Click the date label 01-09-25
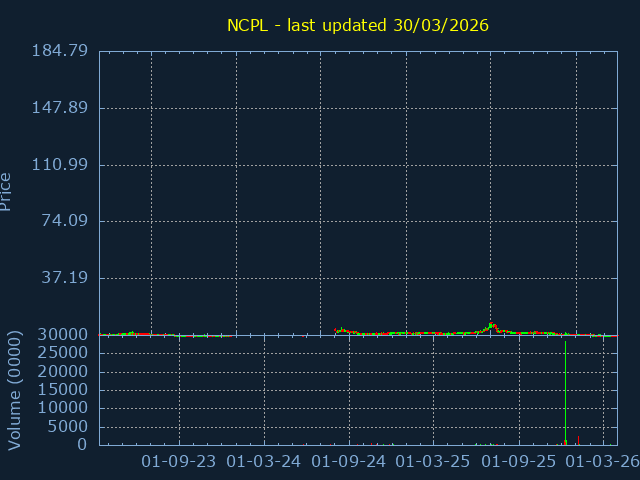The image size is (640, 480). coord(518,462)
